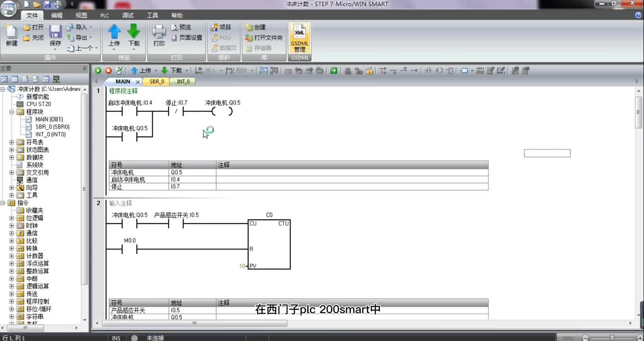Viewport: 644px width, 341px height.
Task: Click 预览 (Print Preview) button
Action: (181, 27)
